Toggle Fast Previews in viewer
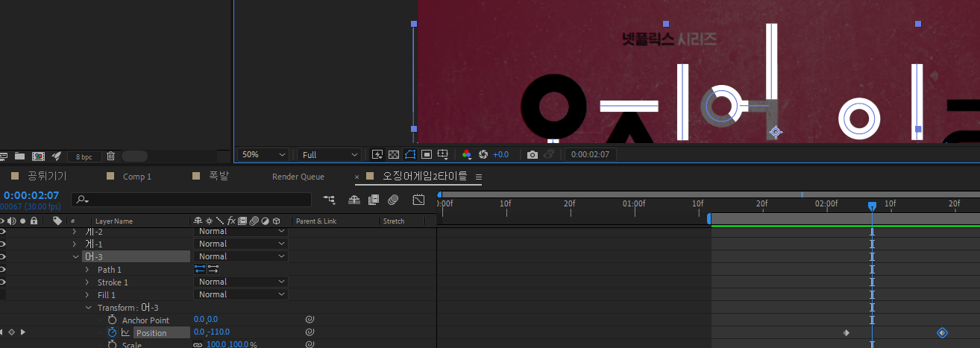The height and width of the screenshot is (348, 980). click(x=377, y=154)
